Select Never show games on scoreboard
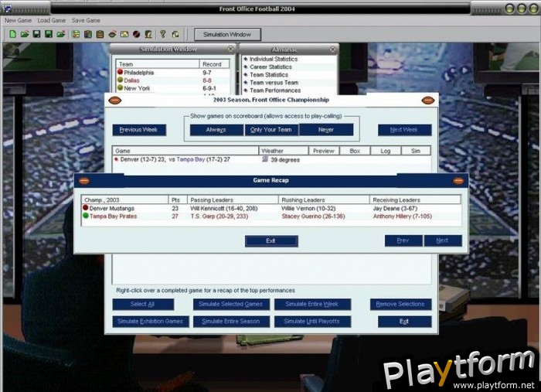 click(326, 130)
